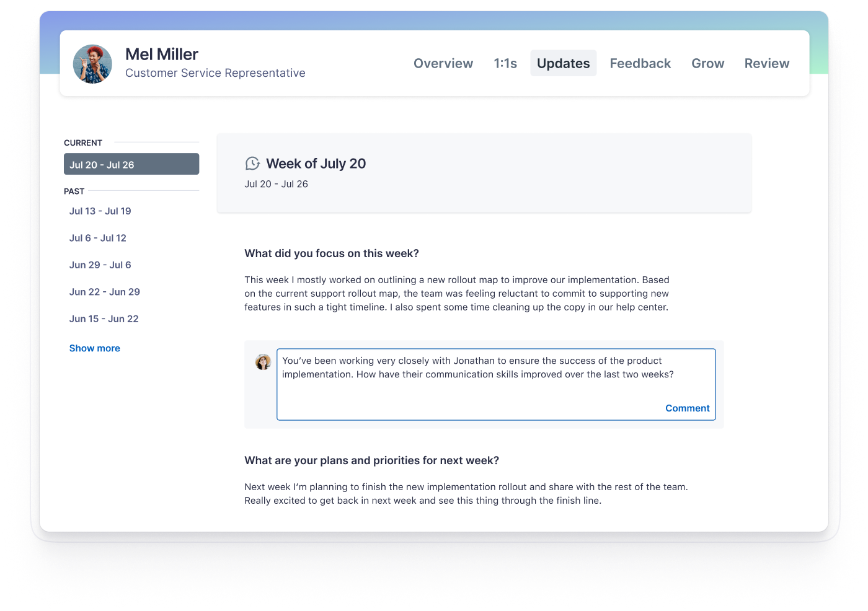Expand past updates with Show more
868x611 pixels.
coord(95,348)
